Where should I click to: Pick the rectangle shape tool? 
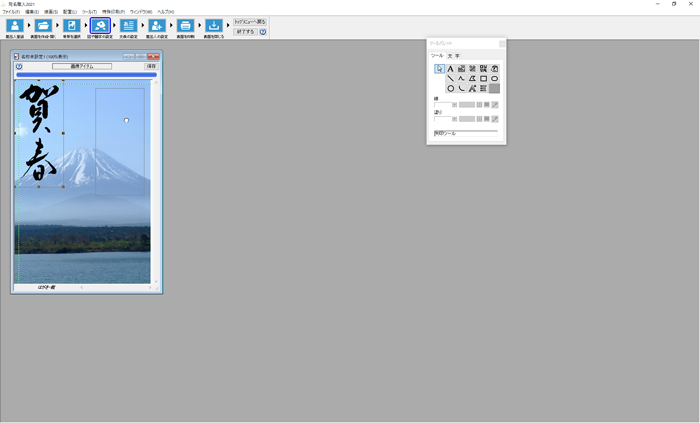coord(483,78)
